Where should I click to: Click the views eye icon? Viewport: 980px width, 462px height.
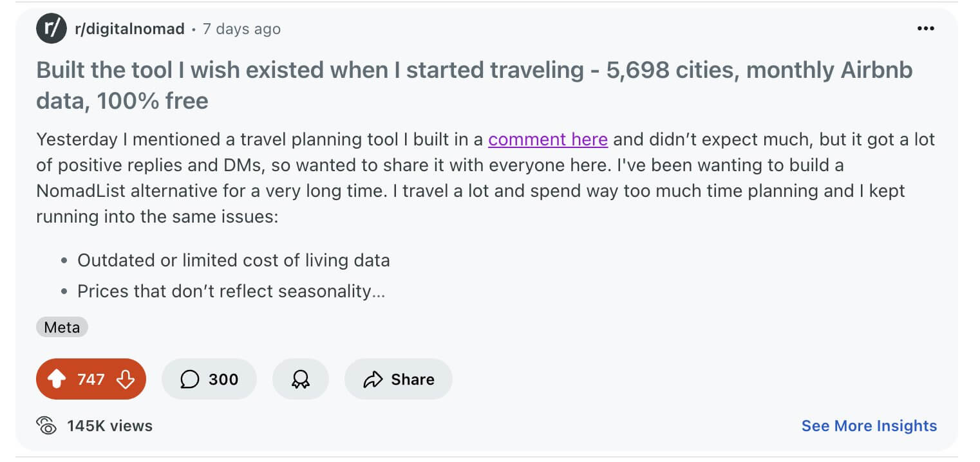[46, 425]
